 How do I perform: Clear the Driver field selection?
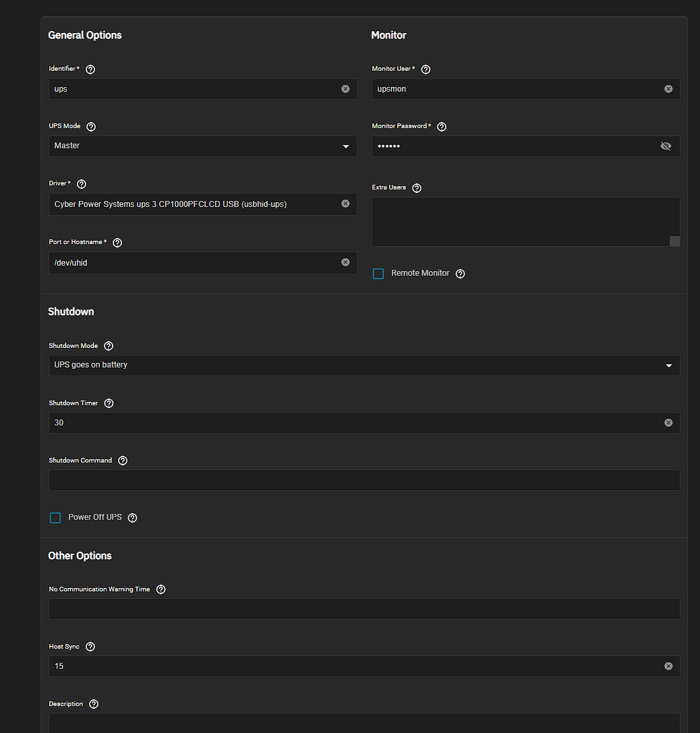pyautogui.click(x=345, y=204)
